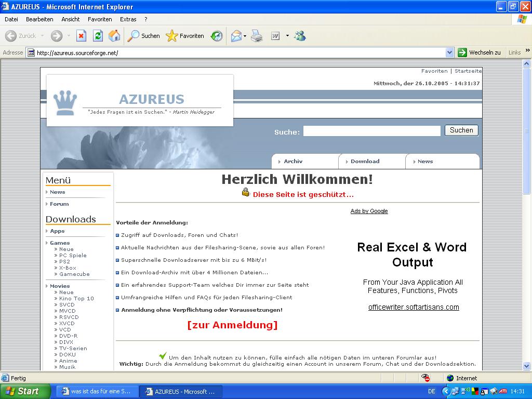The image size is (532, 399).
Task: Click the IE window title bar icon
Action: coord(5,6)
